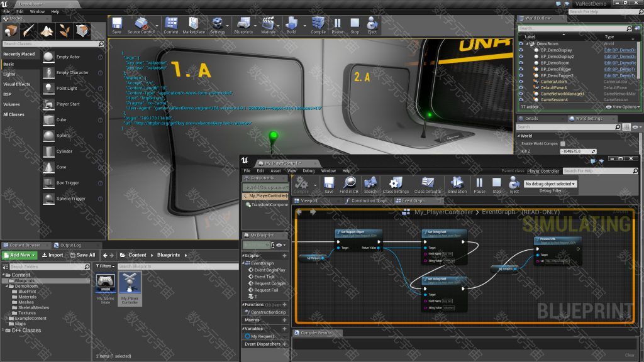644x362 pixels.
Task: Stop simulation from main toolbar
Action: coord(355,25)
